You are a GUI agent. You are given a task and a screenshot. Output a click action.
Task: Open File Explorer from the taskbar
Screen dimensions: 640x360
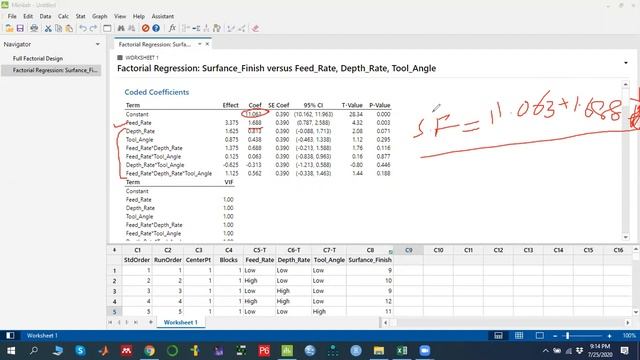point(379,351)
